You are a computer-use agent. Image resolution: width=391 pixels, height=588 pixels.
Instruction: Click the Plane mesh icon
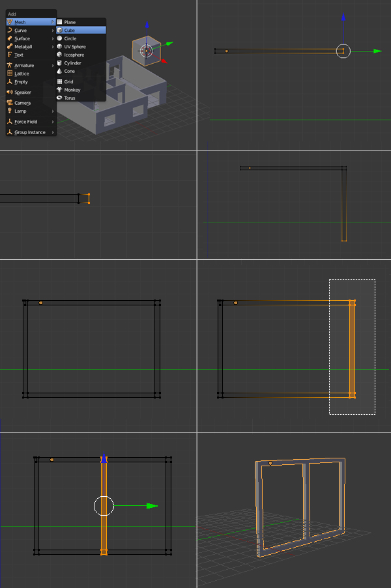[x=59, y=22]
